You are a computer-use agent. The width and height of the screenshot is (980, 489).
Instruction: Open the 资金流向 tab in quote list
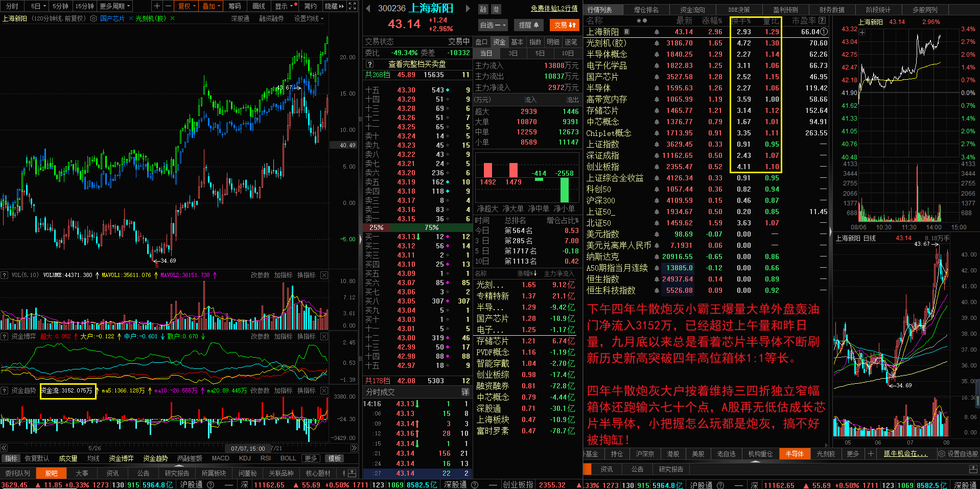[x=693, y=10]
